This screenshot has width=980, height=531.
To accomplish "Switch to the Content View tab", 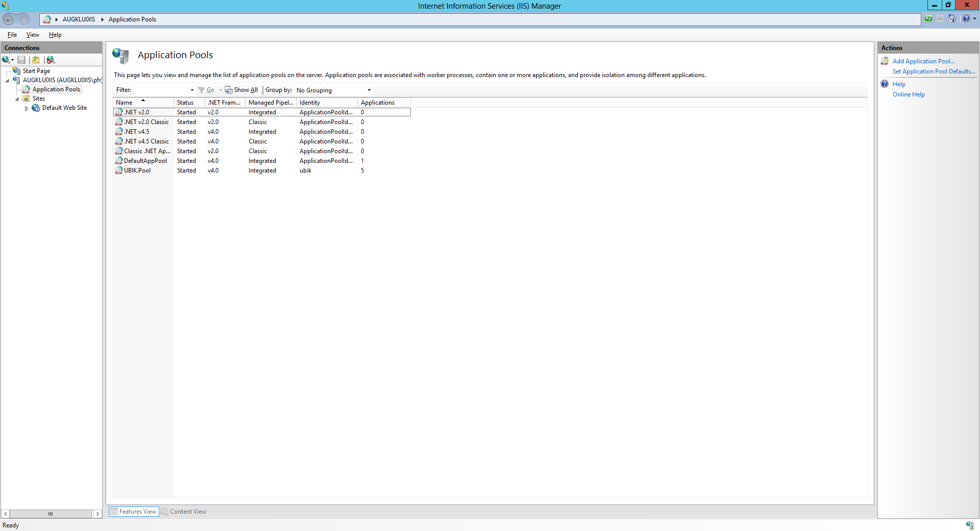I will (184, 512).
